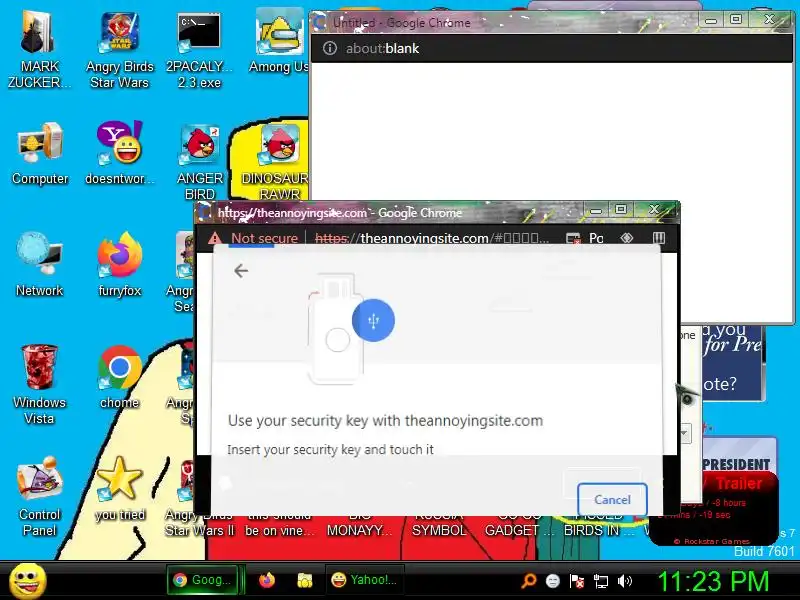Select the doesntwor... Yahoo desktop icon

(119, 153)
